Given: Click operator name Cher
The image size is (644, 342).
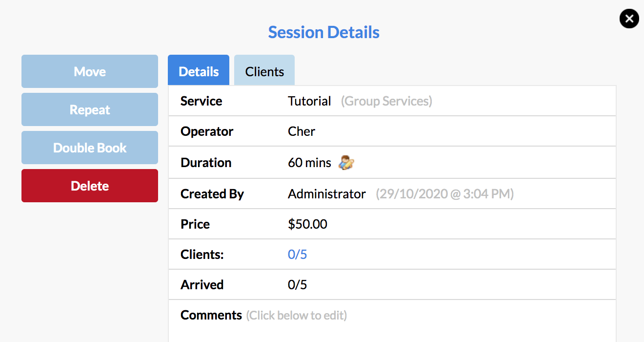Looking at the screenshot, I should 302,131.
